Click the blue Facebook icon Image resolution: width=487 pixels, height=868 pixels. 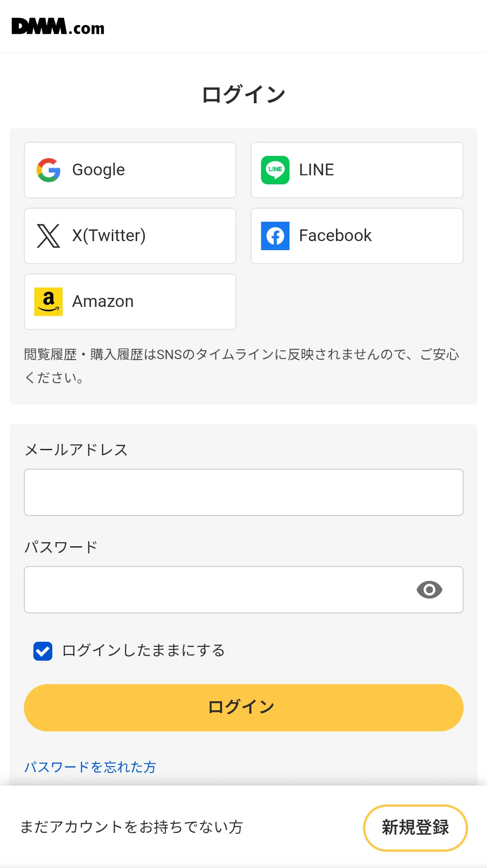pyautogui.click(x=275, y=236)
